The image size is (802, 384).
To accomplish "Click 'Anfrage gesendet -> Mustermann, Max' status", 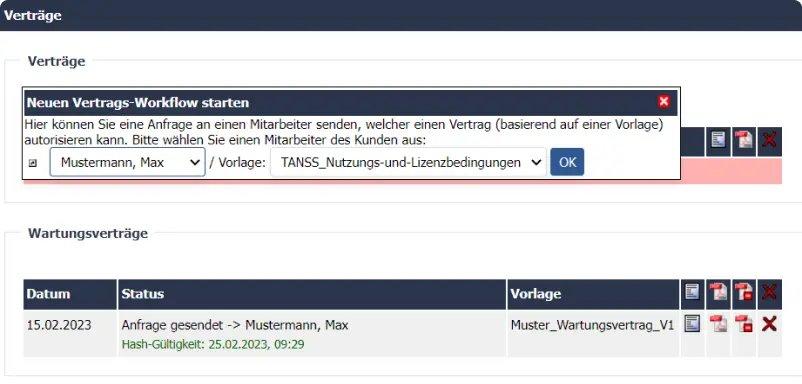I will pyautogui.click(x=235, y=325).
